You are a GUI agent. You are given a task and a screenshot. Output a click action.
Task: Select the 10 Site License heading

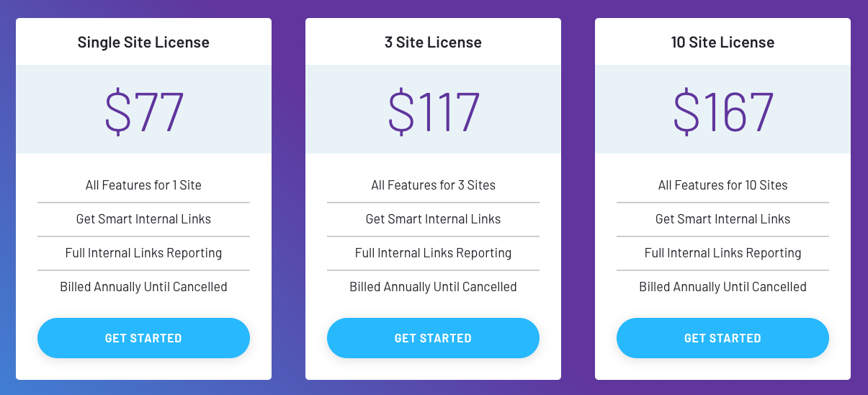[722, 42]
